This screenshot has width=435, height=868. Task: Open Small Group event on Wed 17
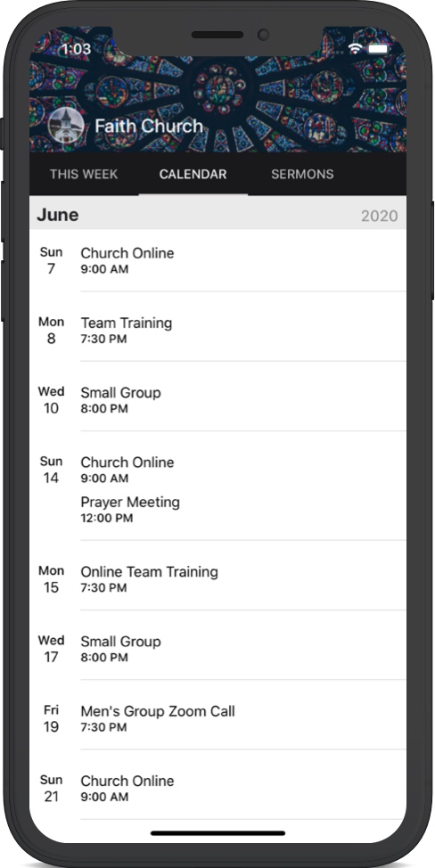pos(243,649)
